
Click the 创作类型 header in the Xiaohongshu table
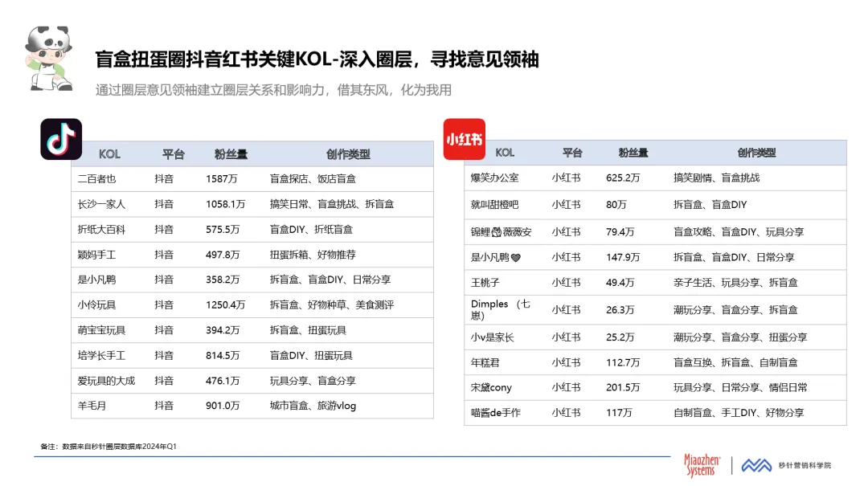coord(756,153)
